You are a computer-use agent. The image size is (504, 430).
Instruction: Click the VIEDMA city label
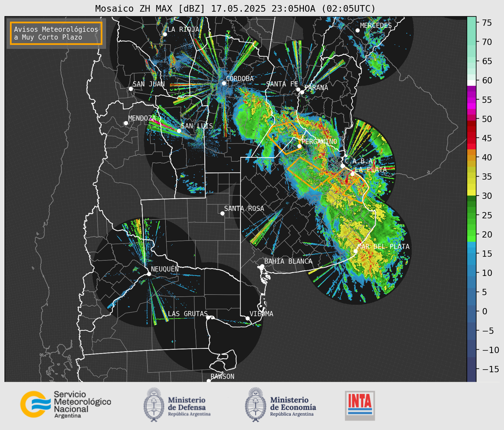click(261, 314)
